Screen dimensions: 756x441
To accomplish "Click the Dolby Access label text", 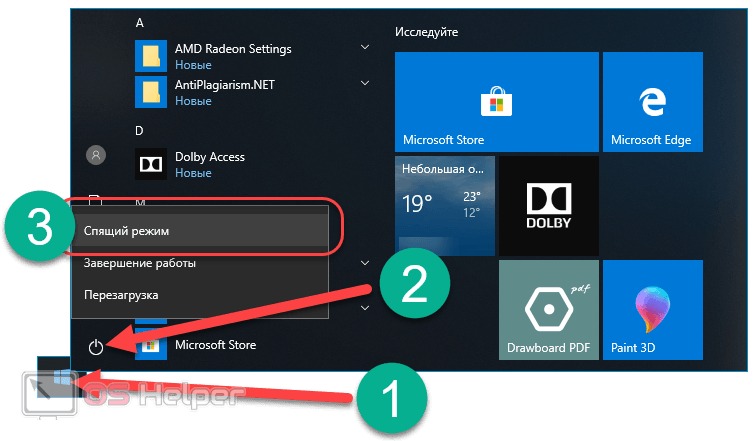I will (x=210, y=157).
